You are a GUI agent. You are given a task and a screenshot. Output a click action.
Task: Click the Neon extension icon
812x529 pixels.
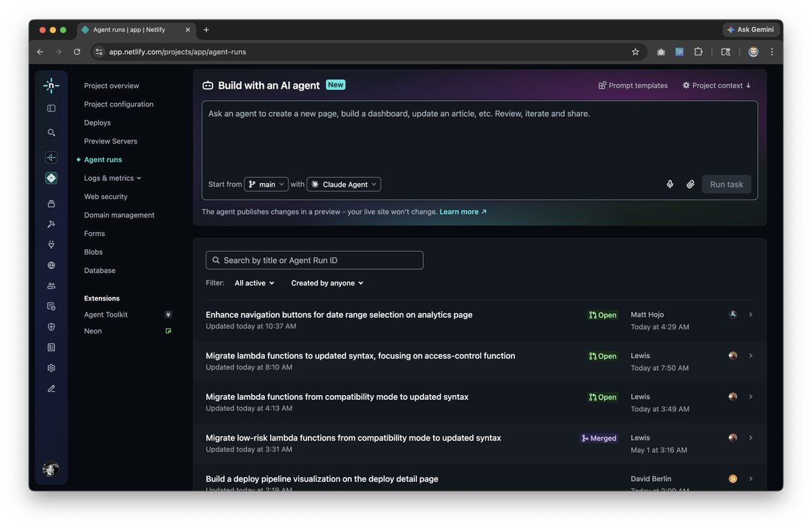coord(168,331)
